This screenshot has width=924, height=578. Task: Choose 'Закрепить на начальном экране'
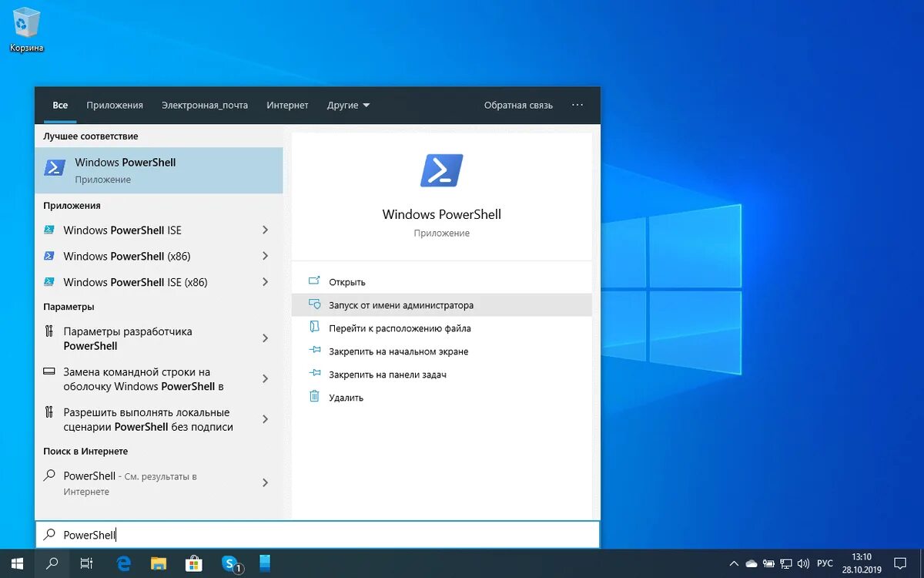[x=442, y=351]
